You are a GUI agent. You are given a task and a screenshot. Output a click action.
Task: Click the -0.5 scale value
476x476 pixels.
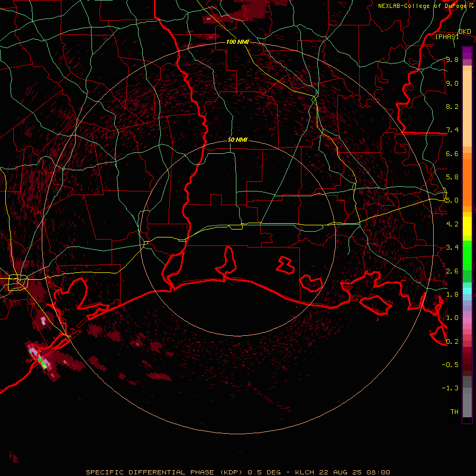tap(450, 365)
